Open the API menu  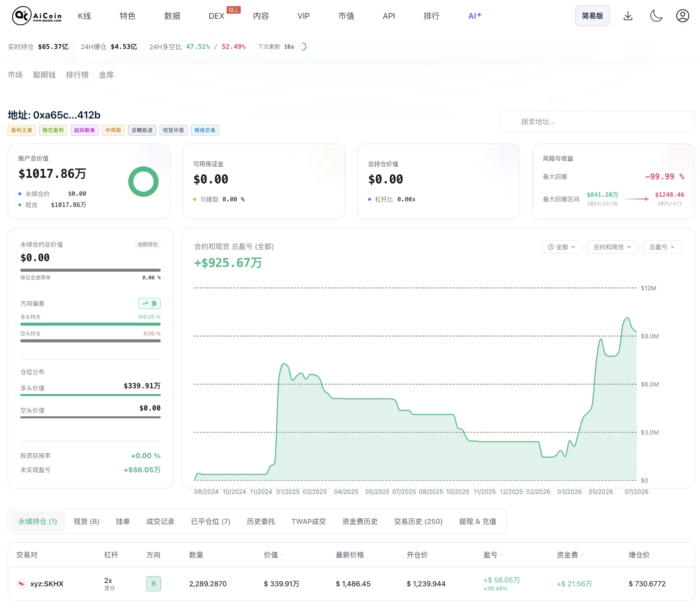(389, 16)
